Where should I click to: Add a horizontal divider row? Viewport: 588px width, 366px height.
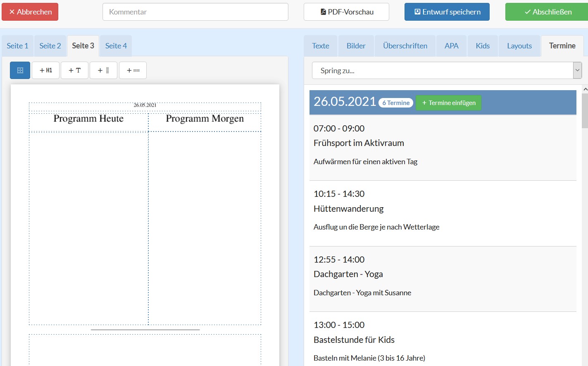pyautogui.click(x=133, y=70)
